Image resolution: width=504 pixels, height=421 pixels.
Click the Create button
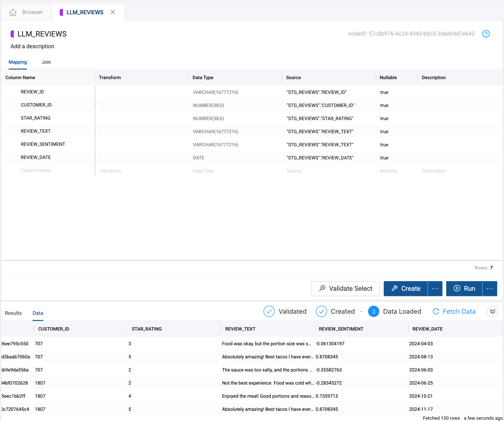406,288
